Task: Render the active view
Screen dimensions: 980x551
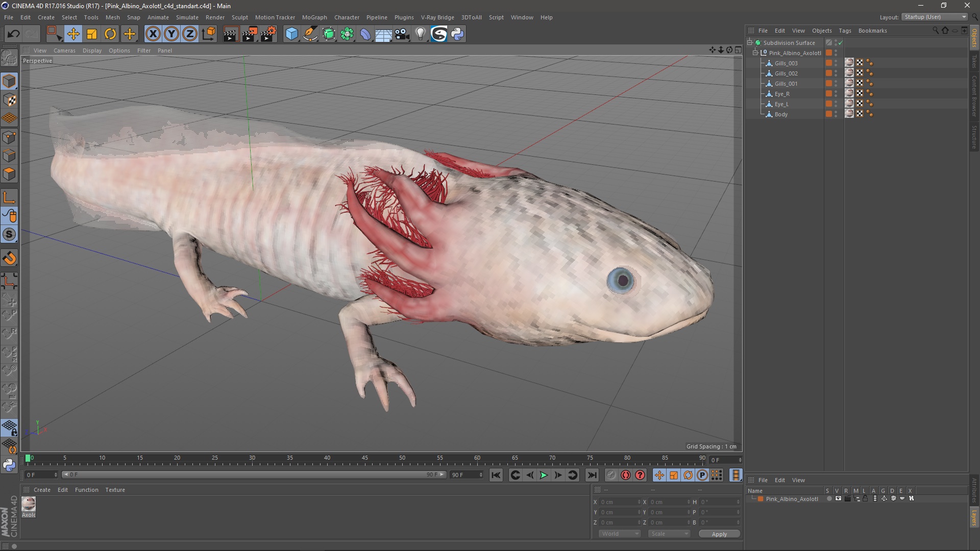Action: coord(231,34)
